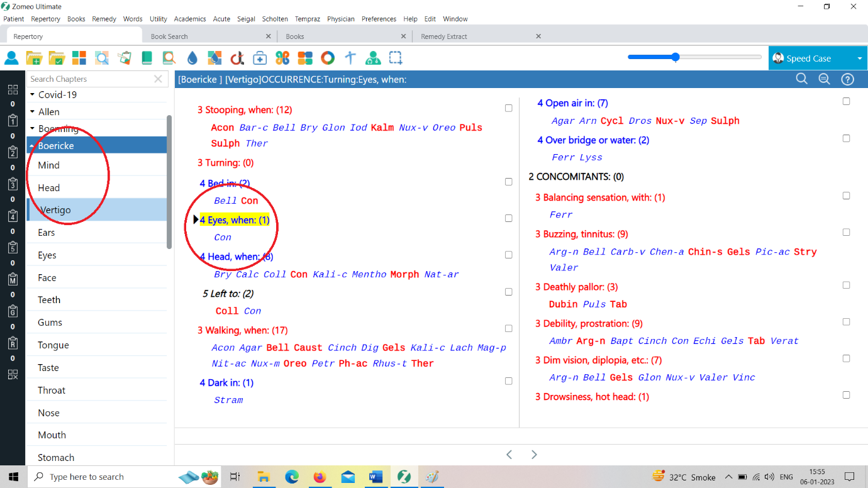The image size is (868, 488).
Task: Switch to the Book Search tab
Action: [x=169, y=36]
